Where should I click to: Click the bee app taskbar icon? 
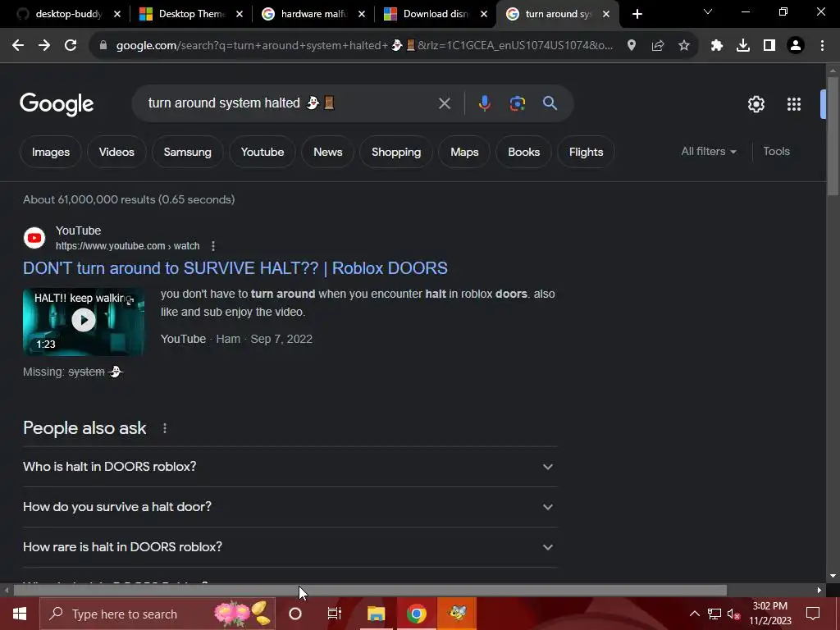pos(457,614)
